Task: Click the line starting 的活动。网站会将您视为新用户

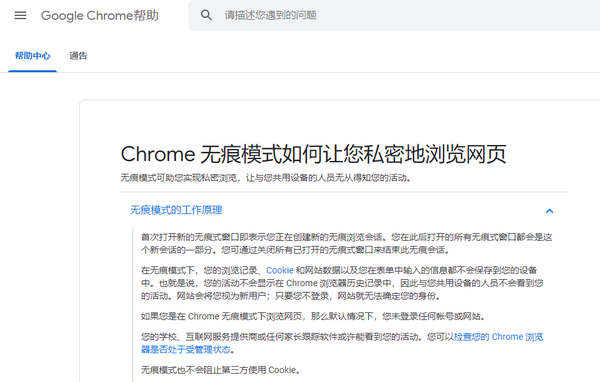Action: [291, 296]
